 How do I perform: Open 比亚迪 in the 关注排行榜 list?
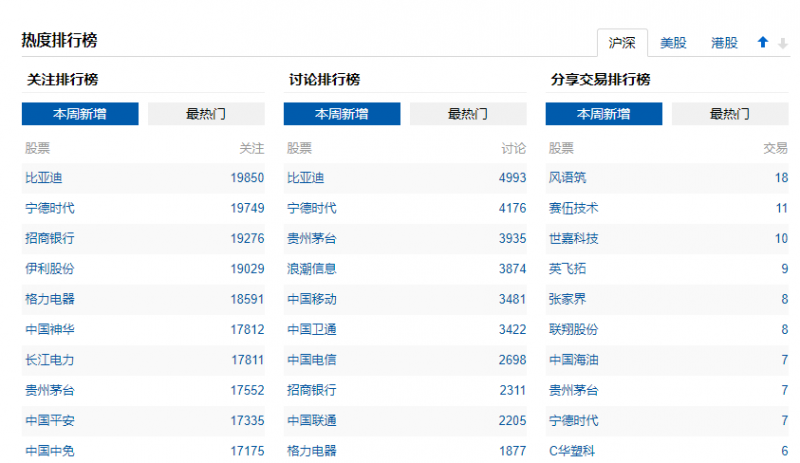[x=44, y=178]
